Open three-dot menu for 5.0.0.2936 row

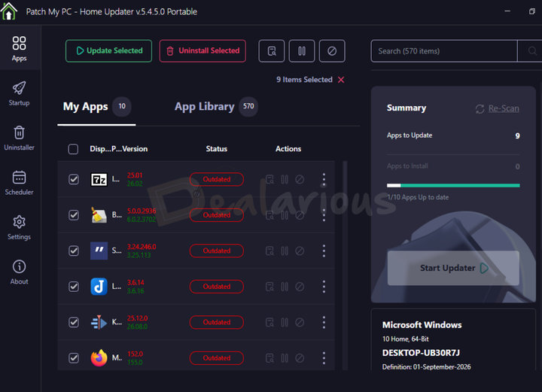324,215
